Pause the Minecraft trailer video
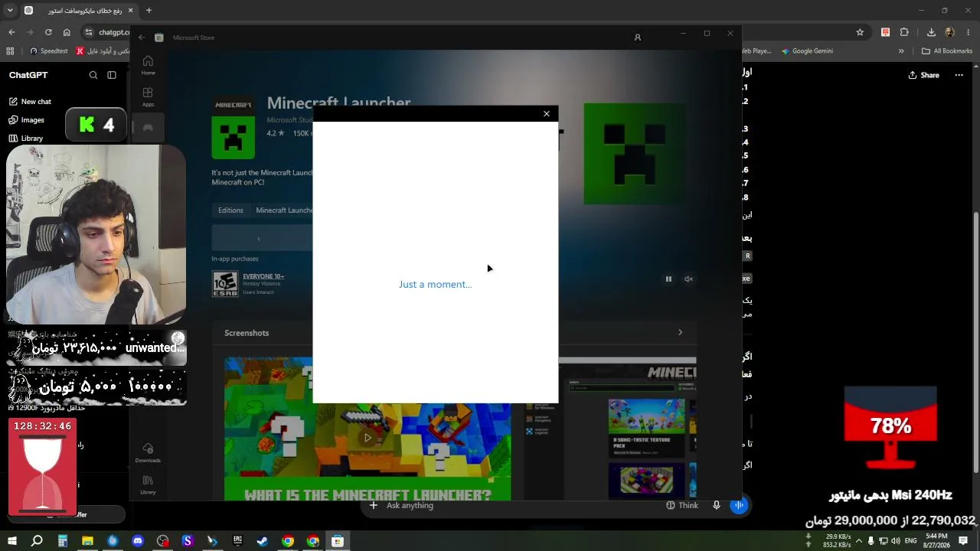This screenshot has height=551, width=980. coord(668,279)
